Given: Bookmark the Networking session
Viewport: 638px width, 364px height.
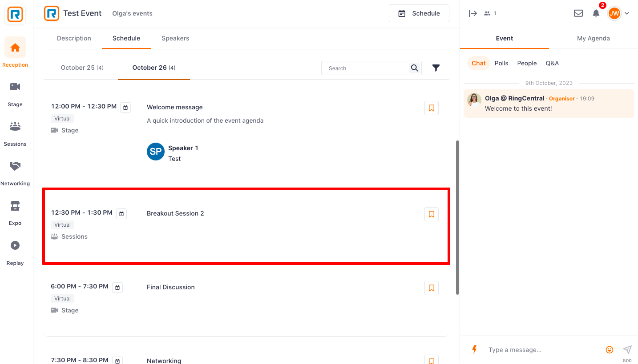Looking at the screenshot, I should (432, 360).
